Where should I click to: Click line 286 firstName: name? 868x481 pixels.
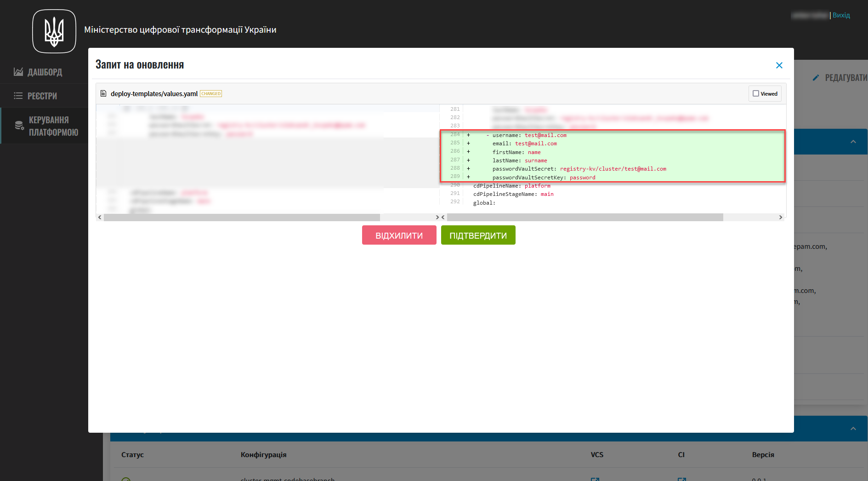(x=613, y=152)
